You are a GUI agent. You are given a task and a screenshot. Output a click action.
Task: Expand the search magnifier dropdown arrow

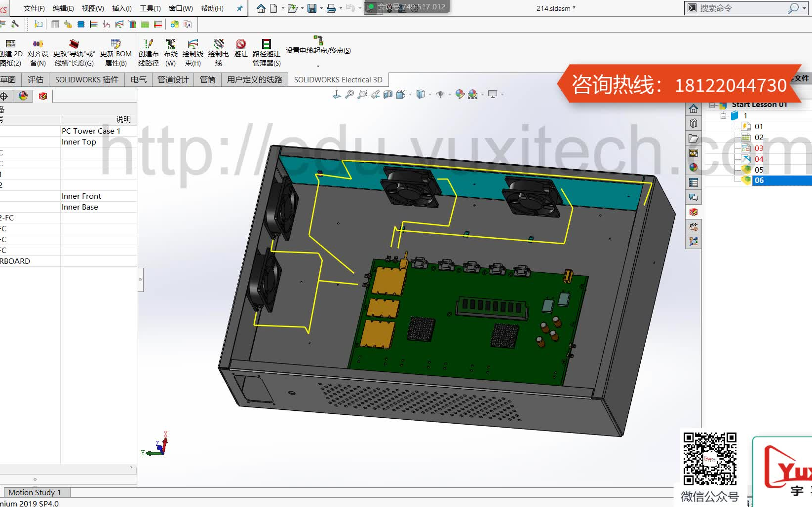pos(804,8)
